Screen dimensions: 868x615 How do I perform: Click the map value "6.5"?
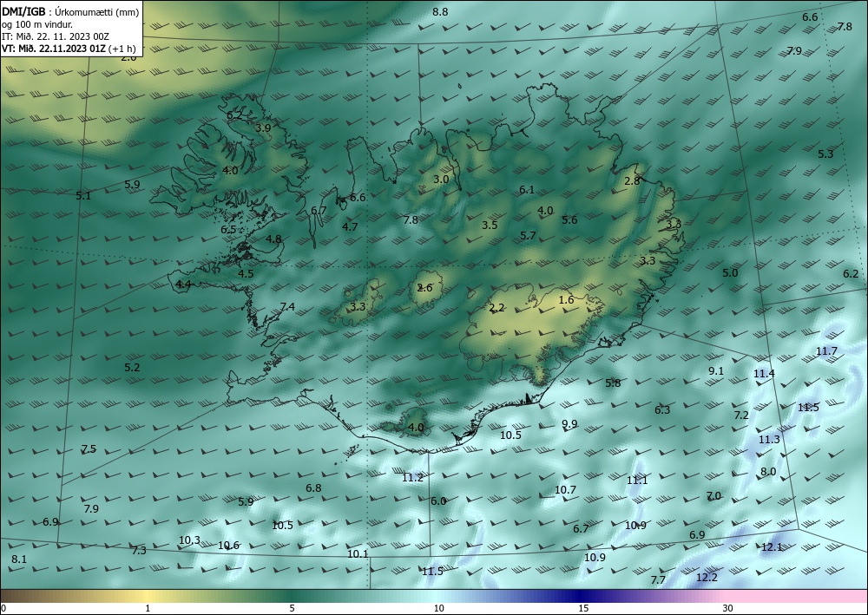(228, 230)
